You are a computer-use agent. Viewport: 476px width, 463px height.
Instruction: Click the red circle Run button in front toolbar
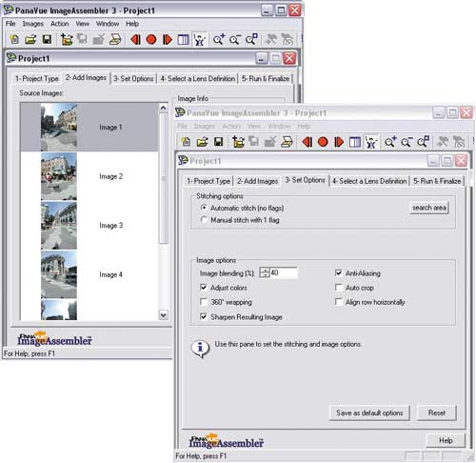323,142
